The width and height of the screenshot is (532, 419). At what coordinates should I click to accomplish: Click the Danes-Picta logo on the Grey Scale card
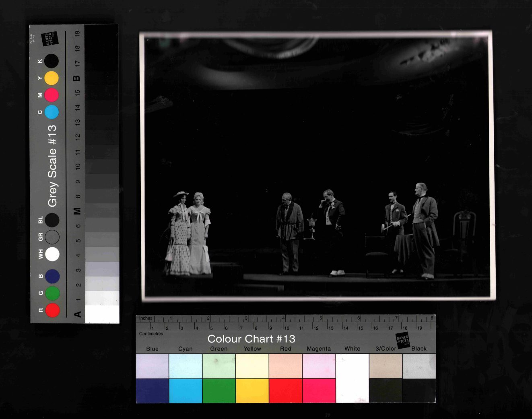pos(51,39)
